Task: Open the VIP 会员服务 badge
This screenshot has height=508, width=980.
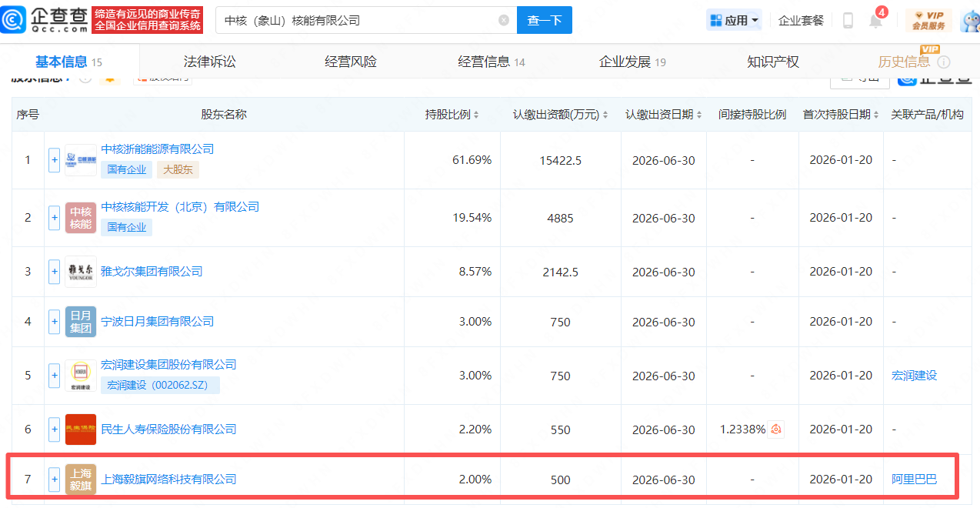Action: coord(928,21)
